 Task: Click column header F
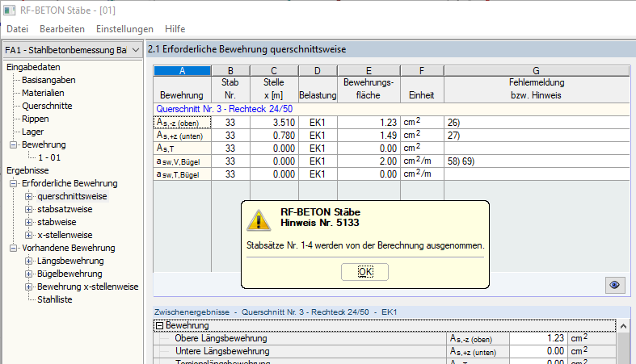click(422, 71)
